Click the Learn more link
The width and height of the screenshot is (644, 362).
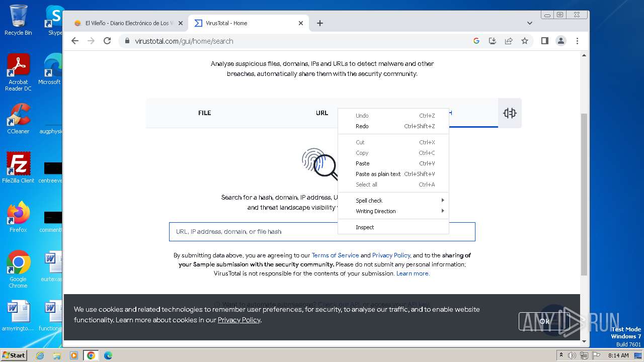(413, 274)
